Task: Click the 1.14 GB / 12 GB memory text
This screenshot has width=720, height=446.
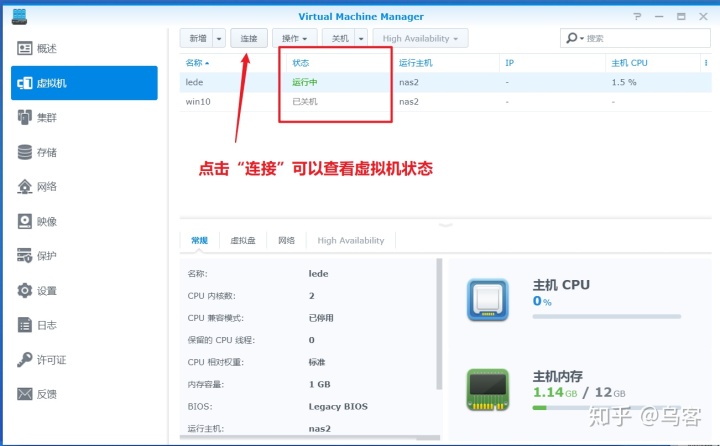Action: point(579,392)
